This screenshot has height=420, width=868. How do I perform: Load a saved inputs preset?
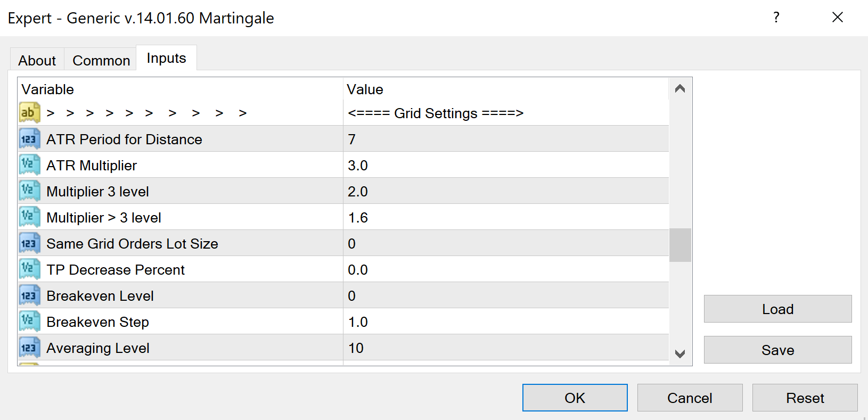(x=778, y=309)
